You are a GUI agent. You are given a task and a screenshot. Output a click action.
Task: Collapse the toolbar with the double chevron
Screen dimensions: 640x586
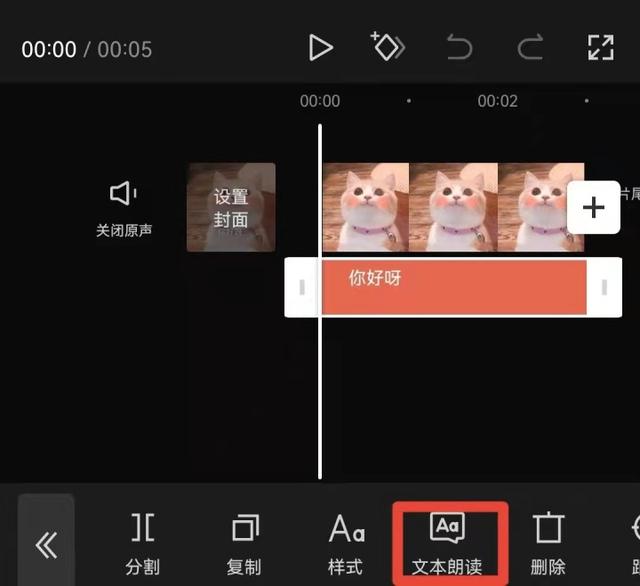pos(46,544)
